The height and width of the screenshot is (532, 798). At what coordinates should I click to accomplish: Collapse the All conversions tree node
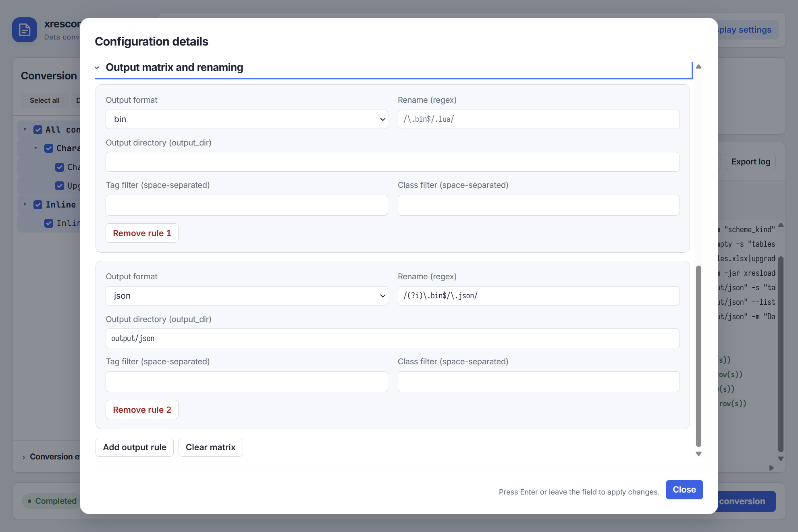(25, 130)
